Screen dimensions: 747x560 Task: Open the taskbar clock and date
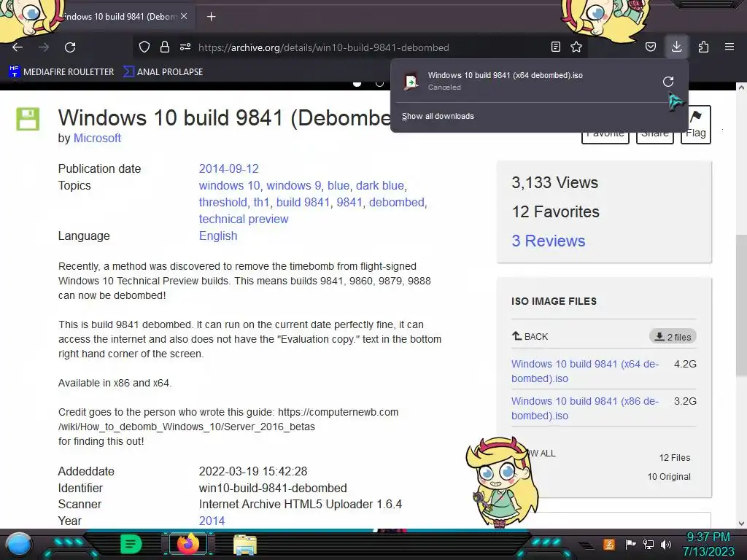click(708, 544)
